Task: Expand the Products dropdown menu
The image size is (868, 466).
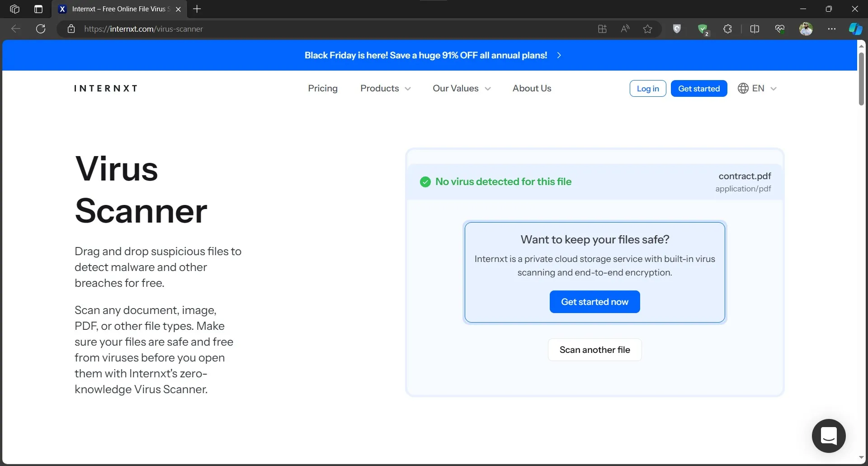Action: coord(385,88)
